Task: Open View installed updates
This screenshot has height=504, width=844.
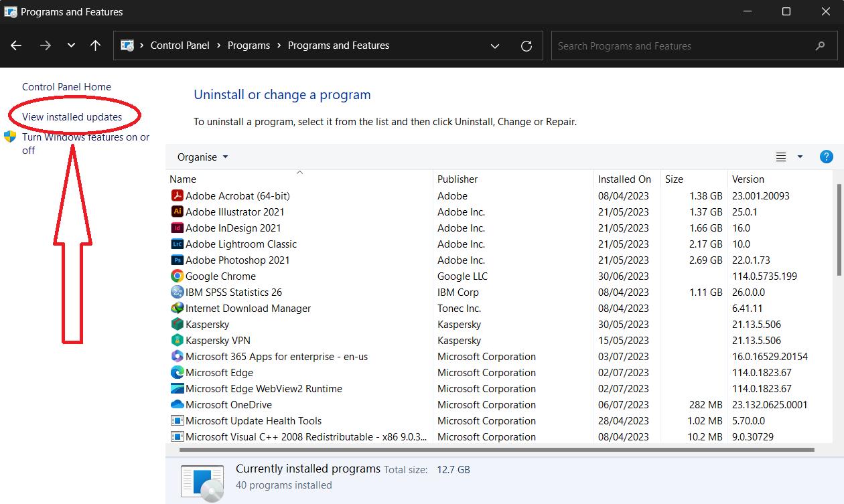Action: 73,116
